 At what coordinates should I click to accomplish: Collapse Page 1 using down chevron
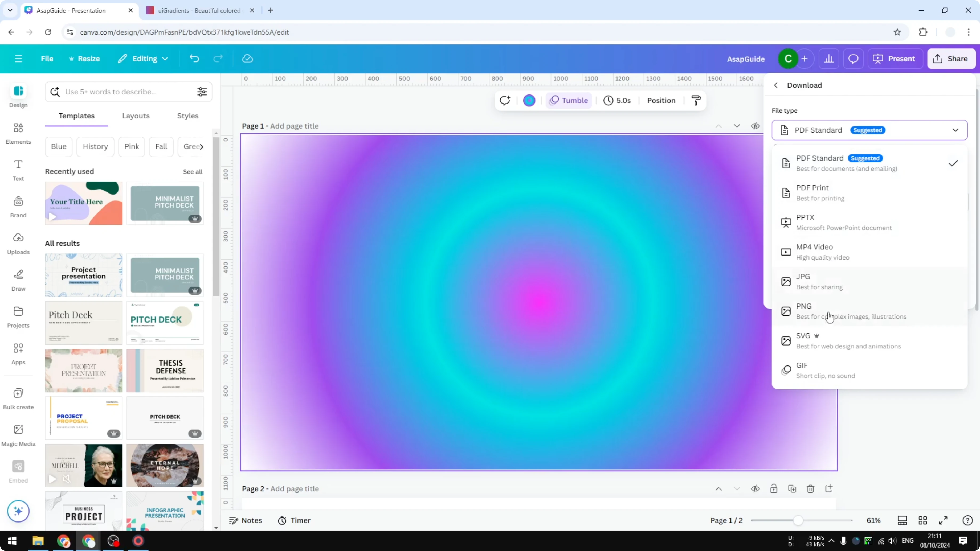point(737,126)
